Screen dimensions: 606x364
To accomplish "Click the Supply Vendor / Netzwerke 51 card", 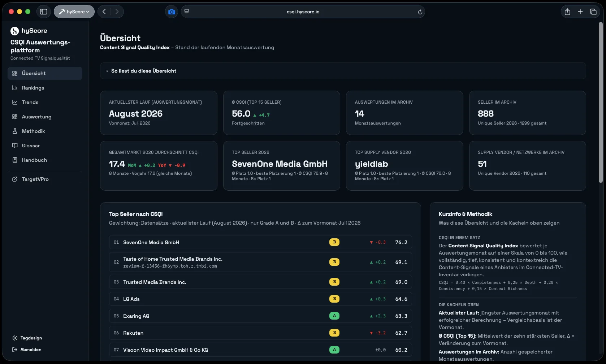I will tap(527, 166).
